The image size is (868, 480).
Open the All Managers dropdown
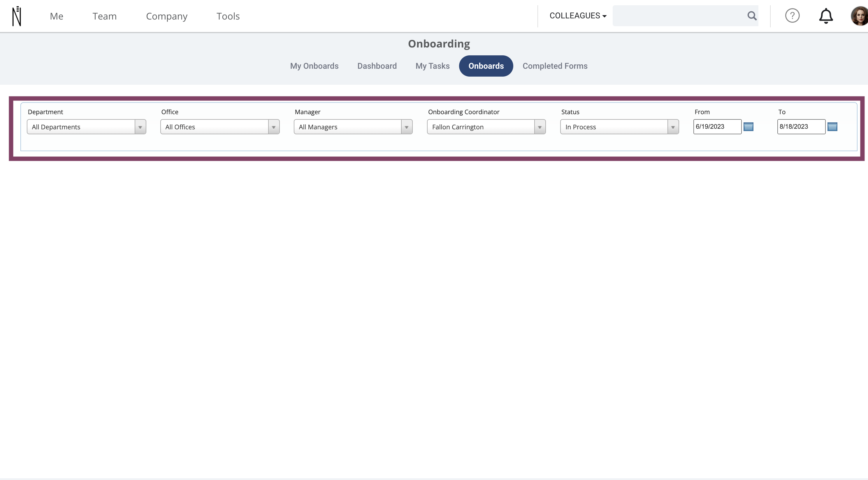[x=353, y=127]
